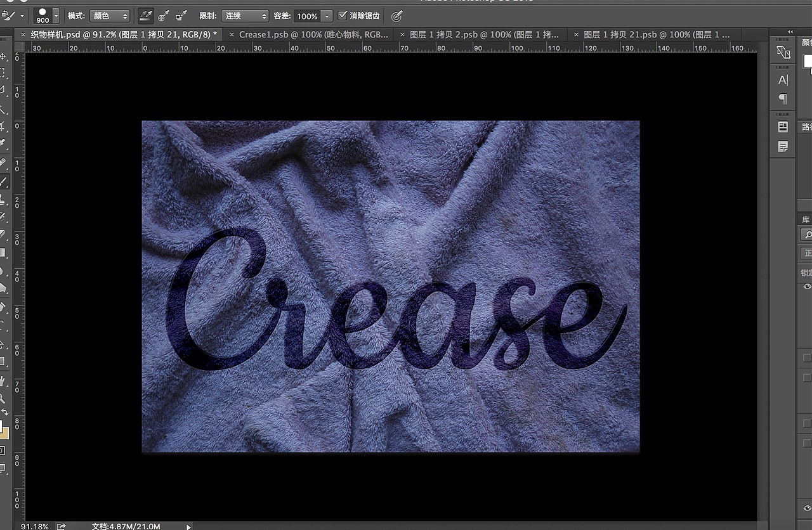Viewport: 812px width, 530px height.
Task: Close the 图层 1 拷贝 21.psb tab
Action: click(x=575, y=34)
